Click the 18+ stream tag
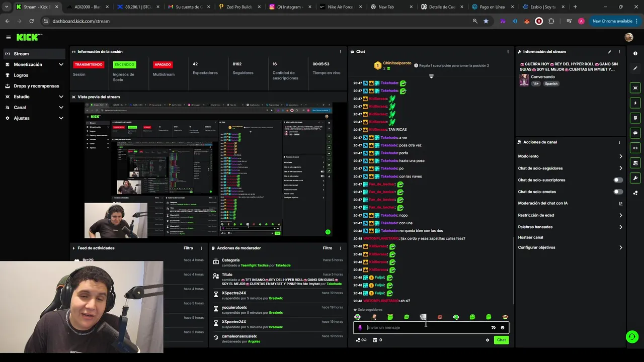The image size is (644, 362). point(536,83)
